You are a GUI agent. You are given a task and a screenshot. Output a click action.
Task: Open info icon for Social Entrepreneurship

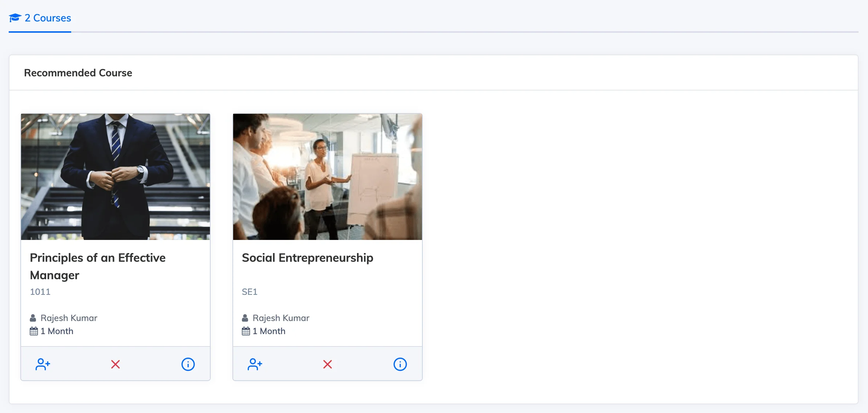400,364
